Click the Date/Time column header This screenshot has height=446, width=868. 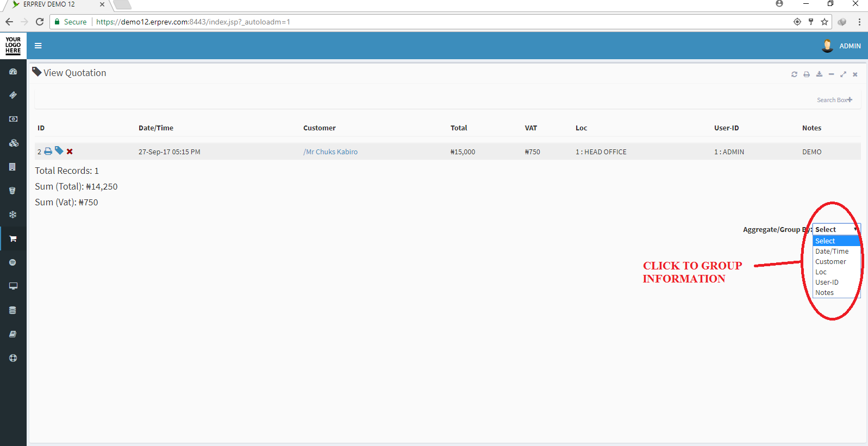[x=156, y=128]
